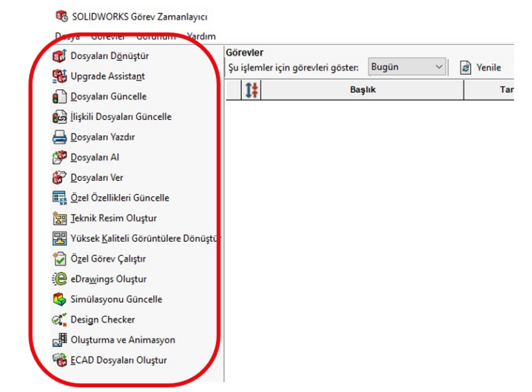This screenshot has height=392, width=532.
Task: Sort tasks by the Başlık column header
Action: pyautogui.click(x=362, y=90)
